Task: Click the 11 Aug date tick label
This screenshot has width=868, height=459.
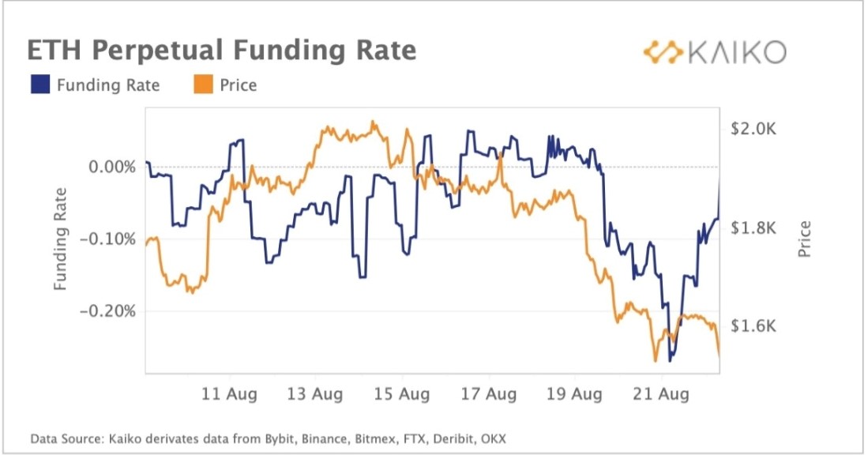Action: pos(230,393)
